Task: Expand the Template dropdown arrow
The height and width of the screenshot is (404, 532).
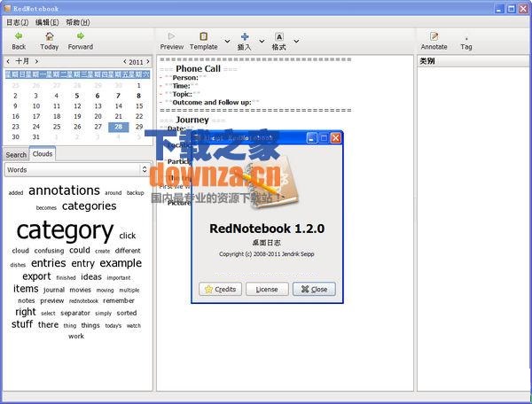Action: pyautogui.click(x=227, y=41)
